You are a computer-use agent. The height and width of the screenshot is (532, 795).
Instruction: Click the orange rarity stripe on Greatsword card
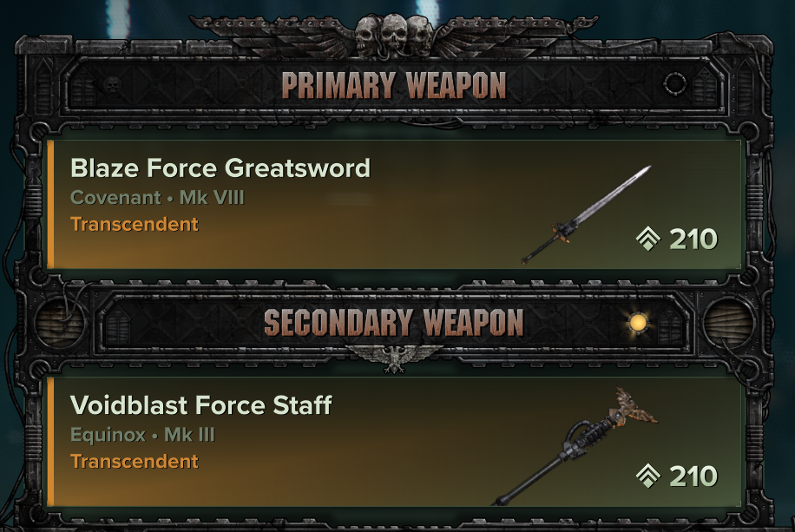point(50,204)
